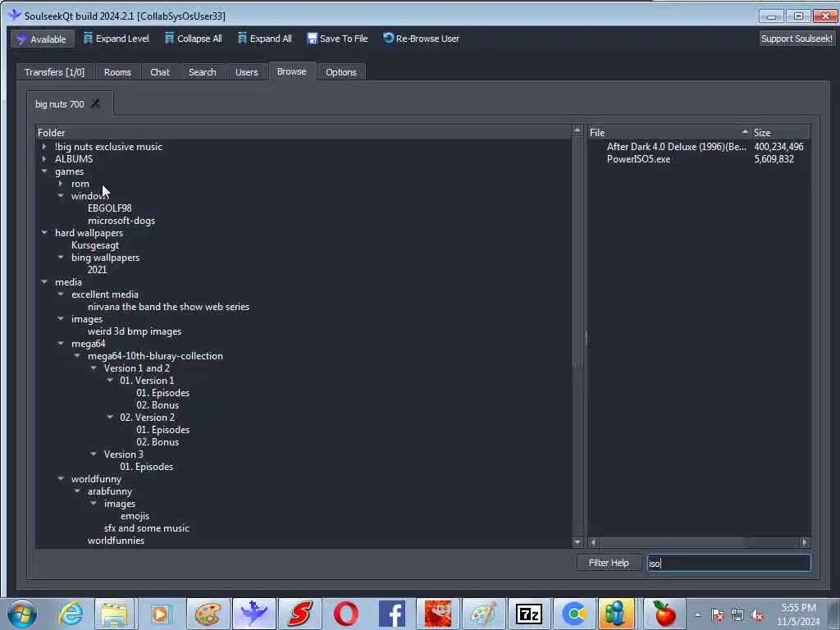Go to the Search tab
Image resolution: width=840 pixels, height=630 pixels.
coord(202,72)
